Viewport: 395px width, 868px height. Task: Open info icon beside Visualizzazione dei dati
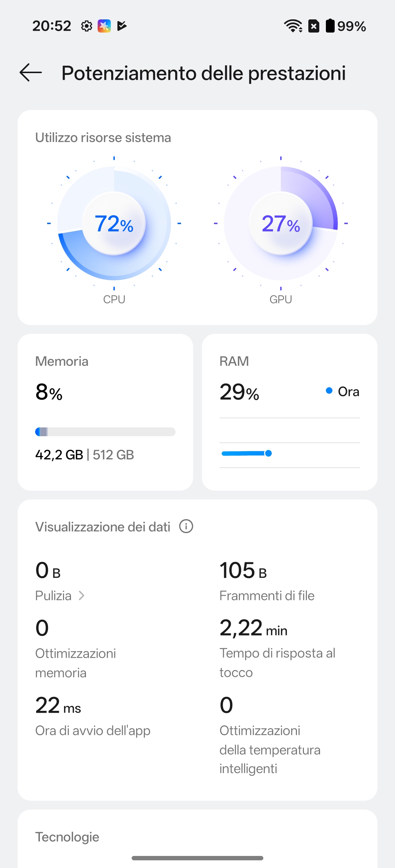[x=186, y=527]
